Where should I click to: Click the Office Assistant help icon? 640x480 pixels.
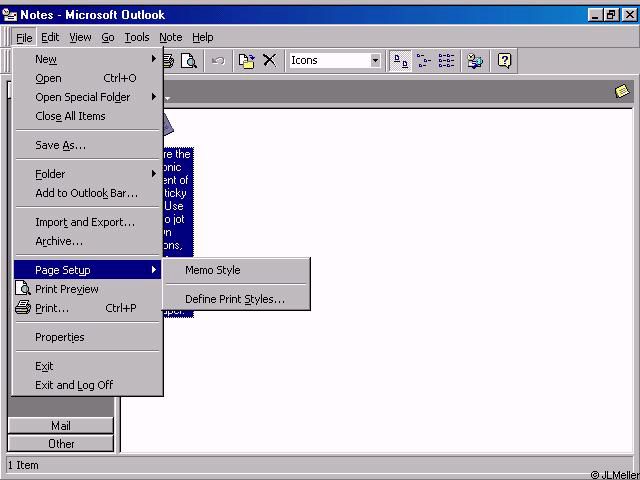click(504, 61)
